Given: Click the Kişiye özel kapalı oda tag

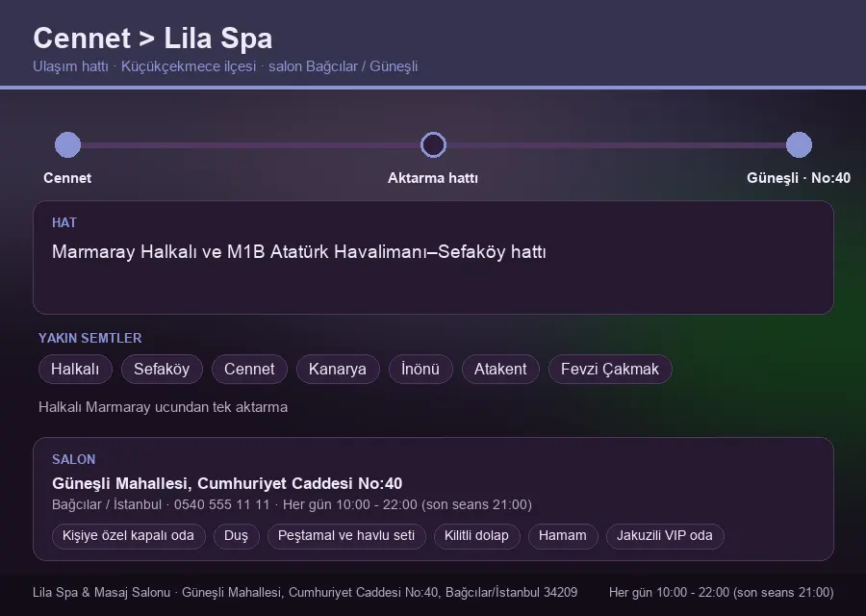Looking at the screenshot, I should (x=128, y=536).
